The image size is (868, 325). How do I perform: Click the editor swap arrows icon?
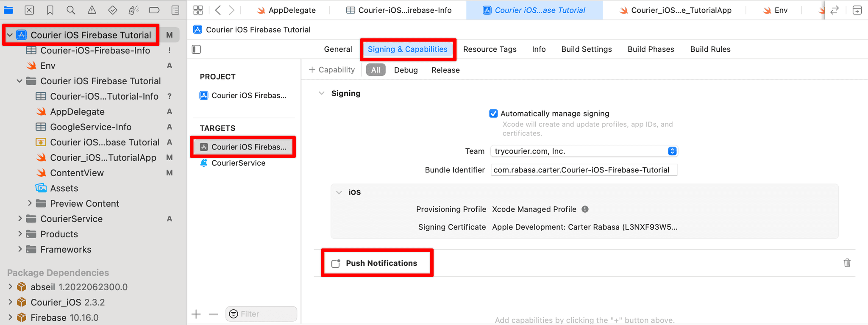835,10
